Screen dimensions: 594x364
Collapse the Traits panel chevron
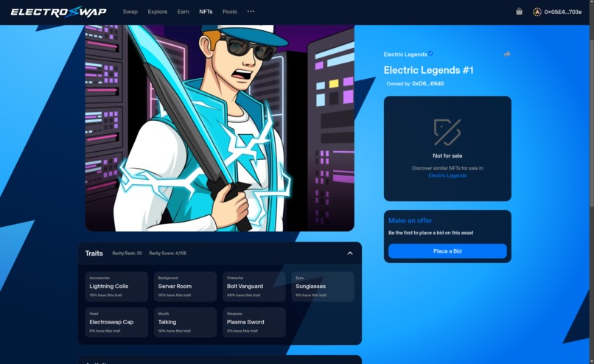[350, 253]
